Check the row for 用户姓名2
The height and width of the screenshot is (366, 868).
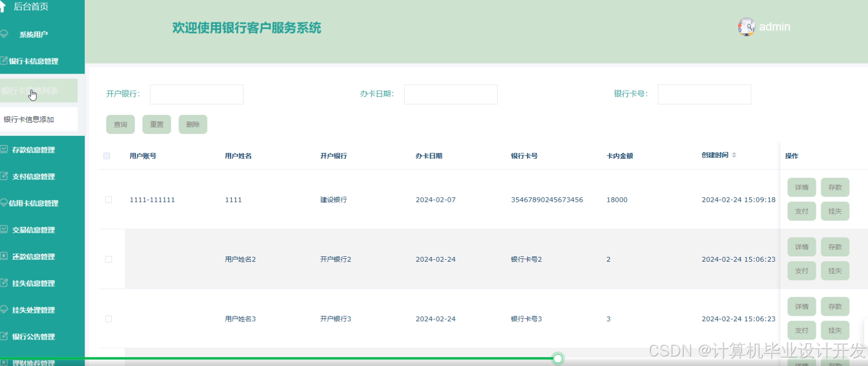pyautogui.click(x=109, y=259)
